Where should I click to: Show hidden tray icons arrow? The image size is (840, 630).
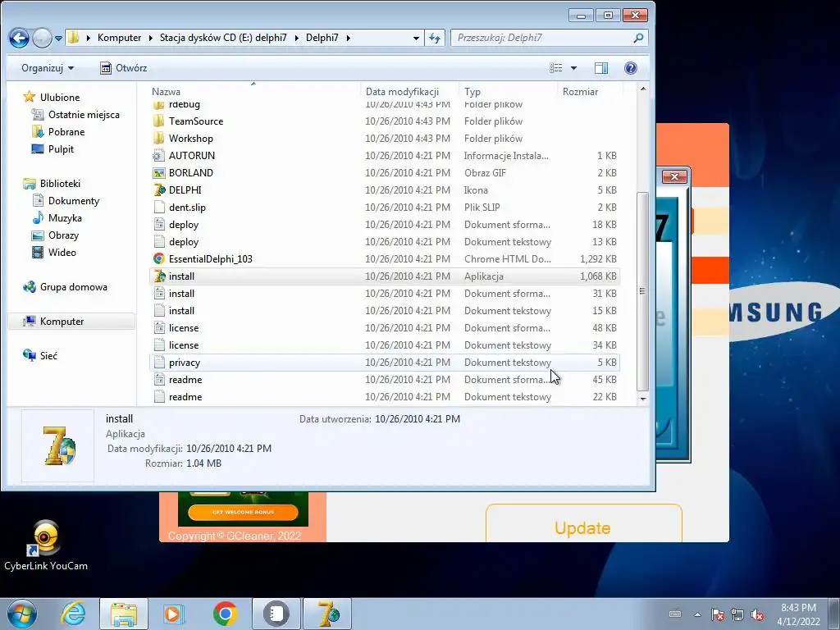click(697, 614)
